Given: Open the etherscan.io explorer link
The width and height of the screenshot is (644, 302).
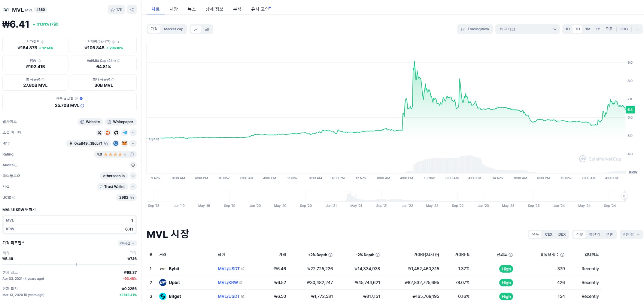Looking at the screenshot, I should point(114,176).
